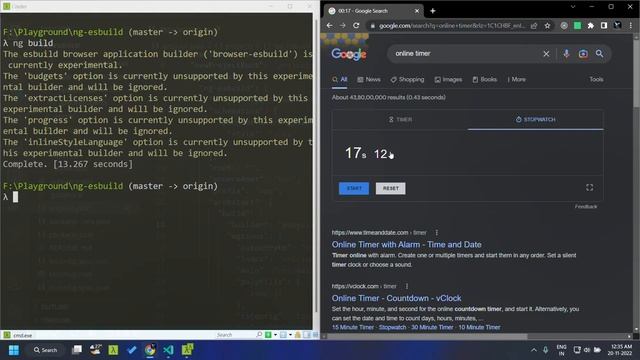Image resolution: width=640 pixels, height=360 pixels.
Task: Open the 10 Minute Timer sublink
Action: point(479,327)
